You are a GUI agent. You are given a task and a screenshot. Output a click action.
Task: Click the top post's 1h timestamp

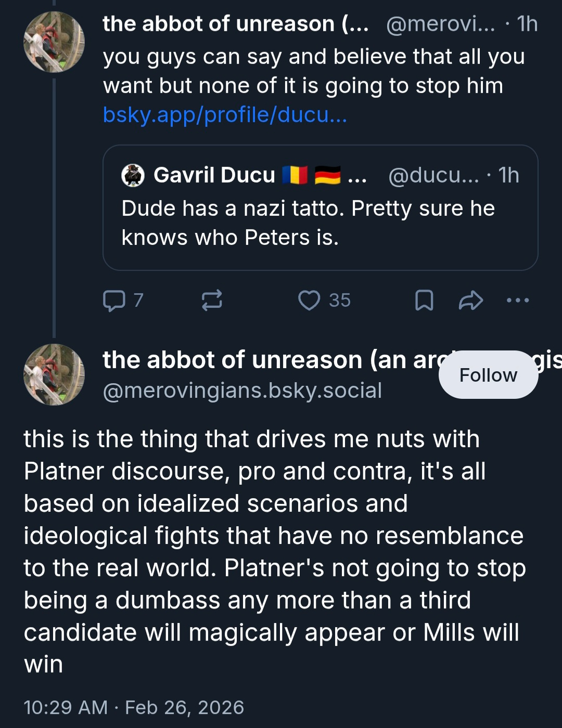(527, 24)
